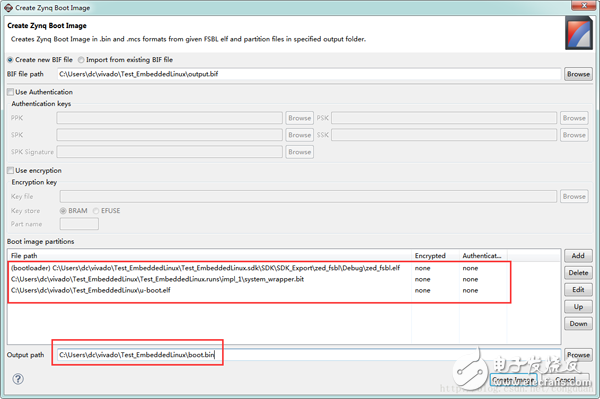Viewport: 600px width, 399px height.
Task: Click Edit for the selected partition
Action: click(x=578, y=290)
